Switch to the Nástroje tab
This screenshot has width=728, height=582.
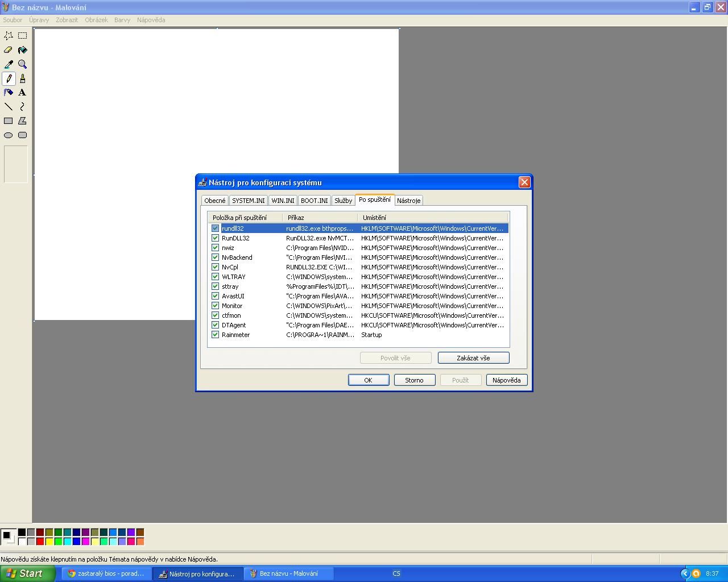pyautogui.click(x=409, y=201)
